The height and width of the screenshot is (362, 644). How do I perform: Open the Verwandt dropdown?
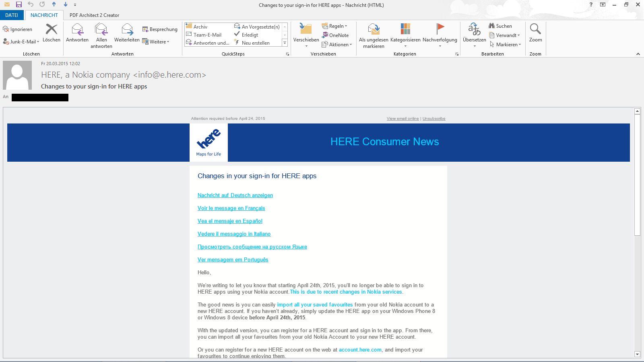pyautogui.click(x=504, y=35)
